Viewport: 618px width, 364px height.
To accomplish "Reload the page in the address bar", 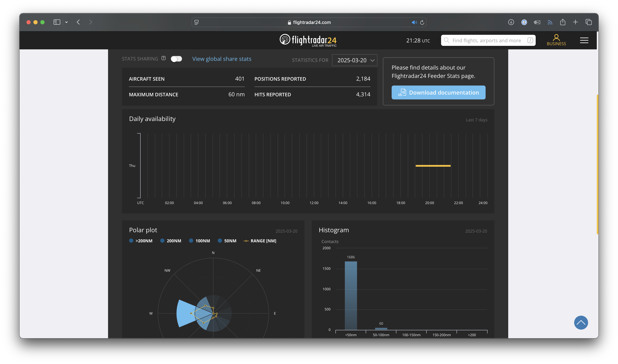I will pyautogui.click(x=422, y=22).
